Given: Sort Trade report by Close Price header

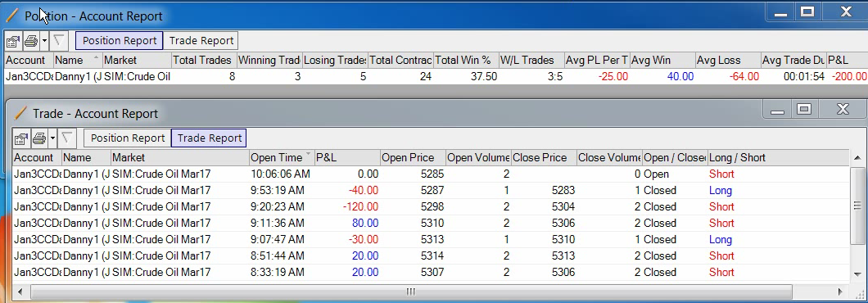Looking at the screenshot, I should pyautogui.click(x=544, y=157).
